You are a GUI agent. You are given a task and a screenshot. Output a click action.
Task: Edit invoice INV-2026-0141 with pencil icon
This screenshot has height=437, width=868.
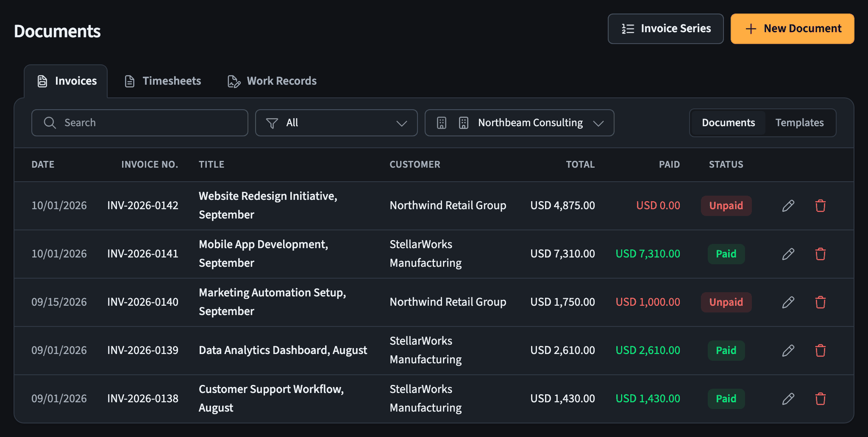(x=788, y=254)
